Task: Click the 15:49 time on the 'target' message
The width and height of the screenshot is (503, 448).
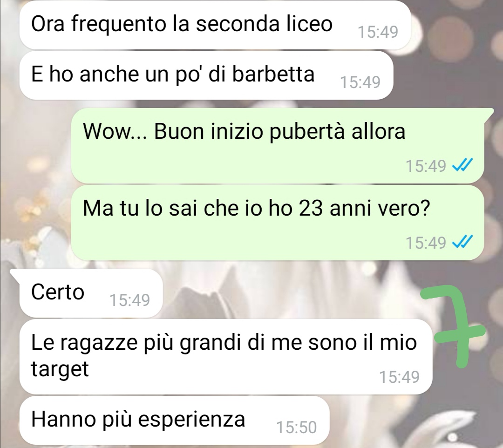Action: click(x=400, y=377)
